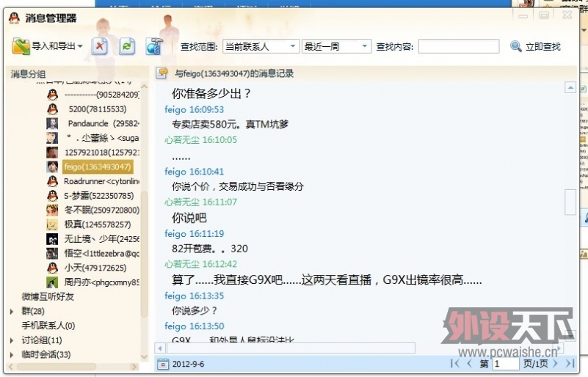Image resolution: width=588 pixels, height=377 pixels.
Task: Select contact 悟空
Action: (x=101, y=253)
